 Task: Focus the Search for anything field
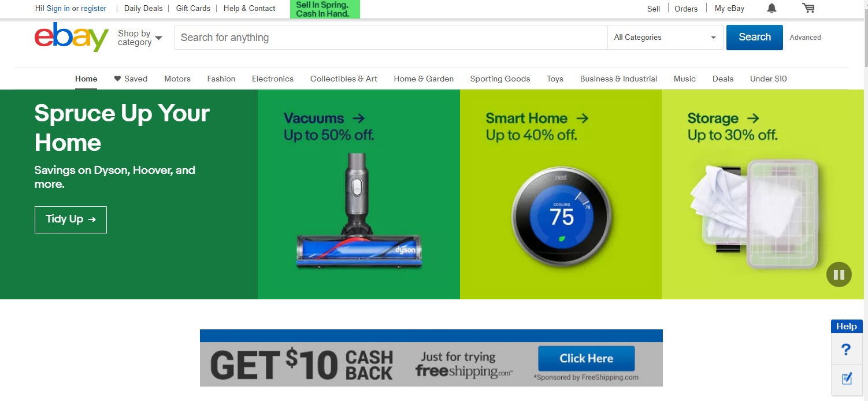tap(391, 38)
